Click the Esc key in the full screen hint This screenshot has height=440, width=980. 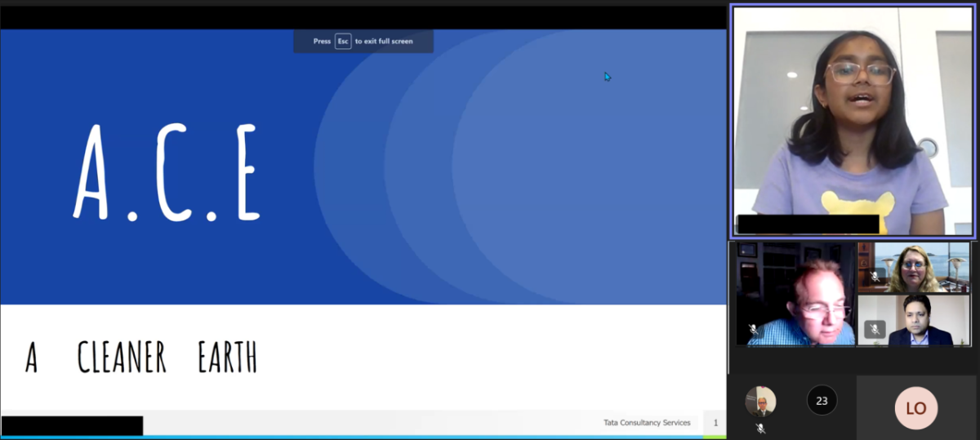[343, 41]
